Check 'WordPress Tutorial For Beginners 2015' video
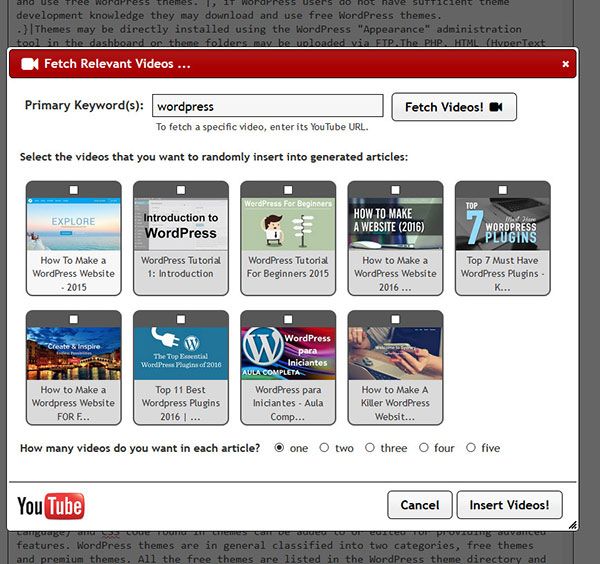This screenshot has width=600, height=564. pos(288,190)
